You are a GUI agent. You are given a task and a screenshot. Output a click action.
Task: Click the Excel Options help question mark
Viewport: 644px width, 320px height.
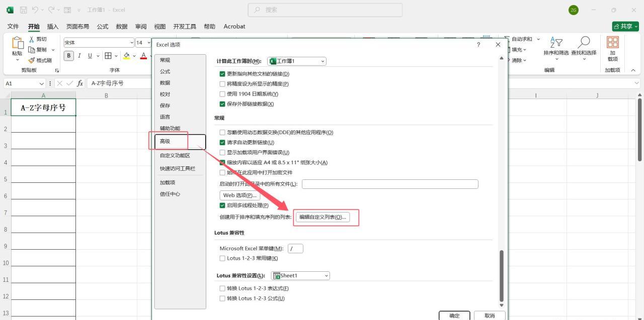478,45
